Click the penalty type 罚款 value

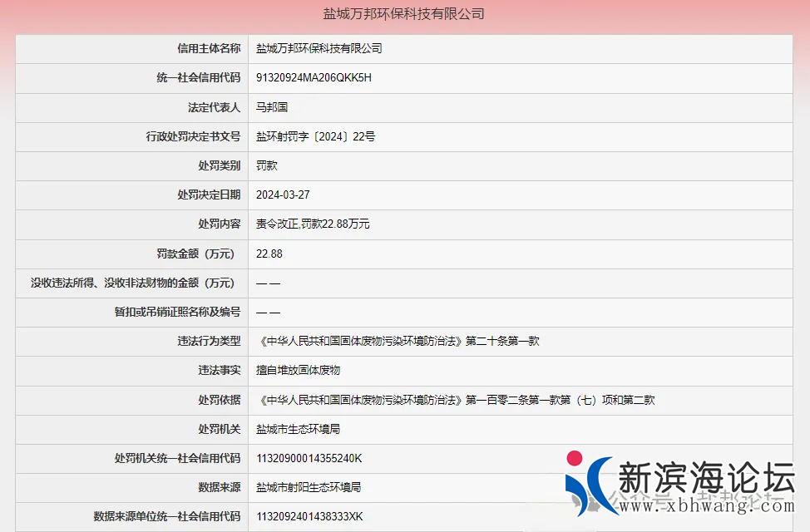[266, 165]
